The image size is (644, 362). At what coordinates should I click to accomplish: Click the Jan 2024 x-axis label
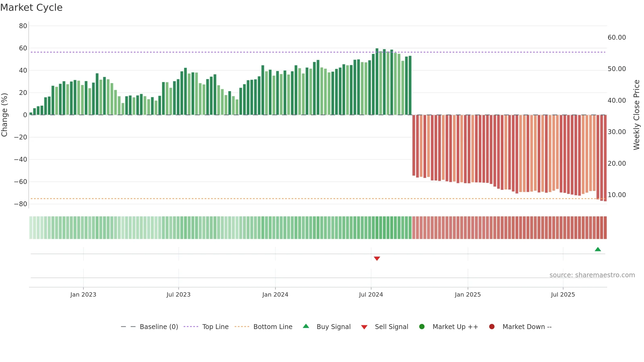[275, 294]
